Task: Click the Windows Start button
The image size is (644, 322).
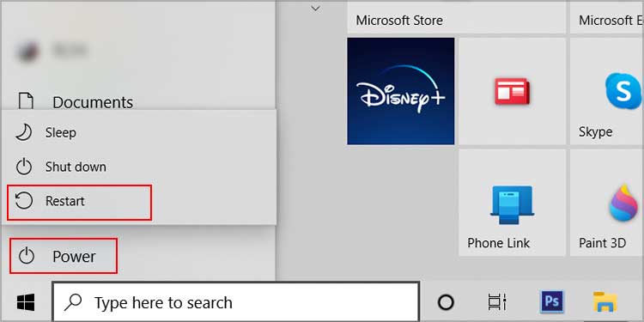Action: coord(26,303)
